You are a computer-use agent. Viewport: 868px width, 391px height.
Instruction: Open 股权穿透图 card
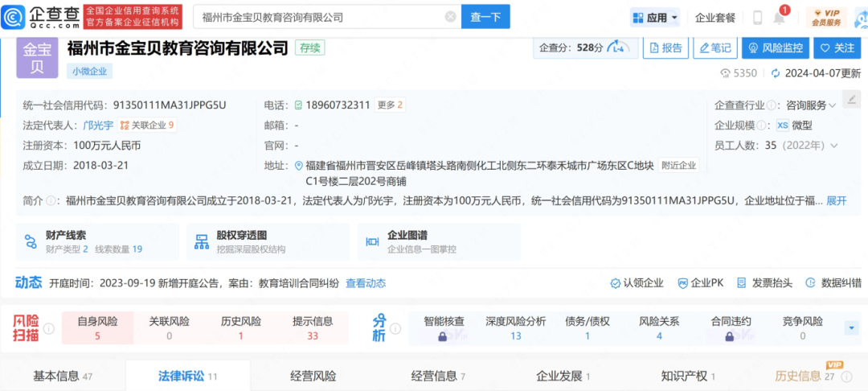tap(268, 242)
